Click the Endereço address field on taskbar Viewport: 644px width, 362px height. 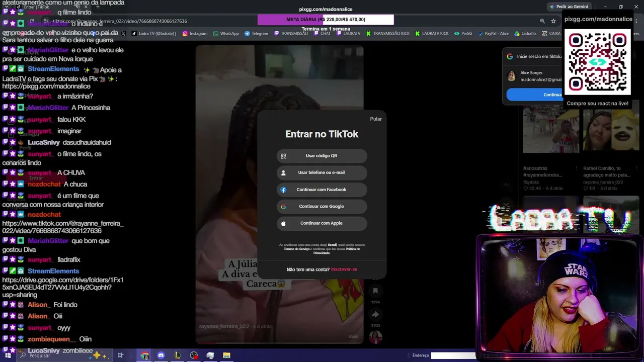(x=453, y=355)
